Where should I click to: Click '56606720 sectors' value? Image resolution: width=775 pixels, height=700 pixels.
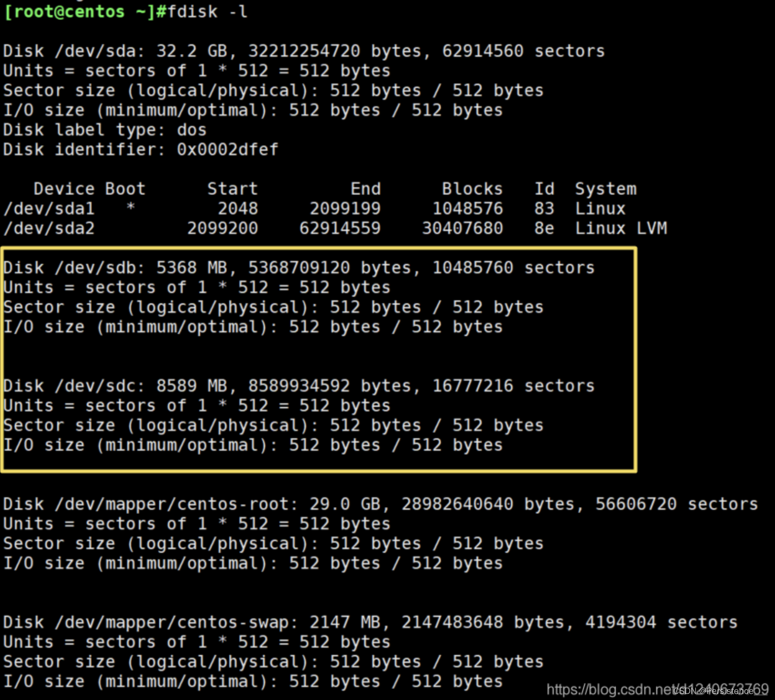677,504
